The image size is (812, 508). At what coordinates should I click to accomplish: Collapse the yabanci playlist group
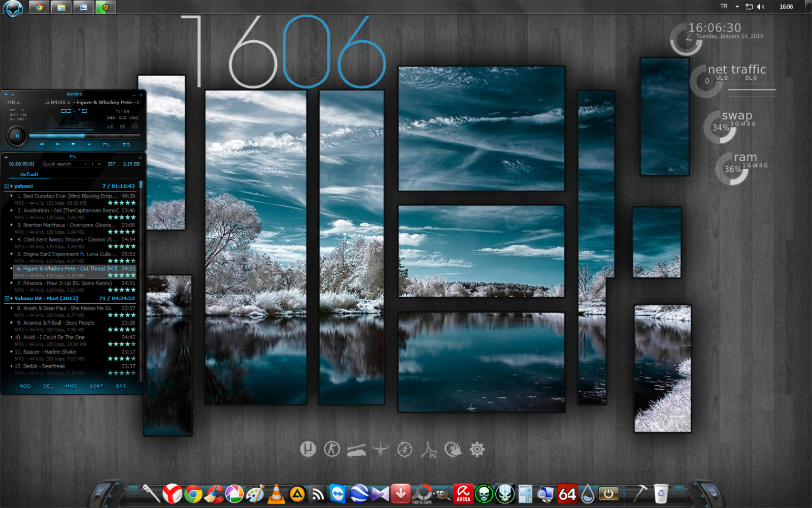pos(7,186)
